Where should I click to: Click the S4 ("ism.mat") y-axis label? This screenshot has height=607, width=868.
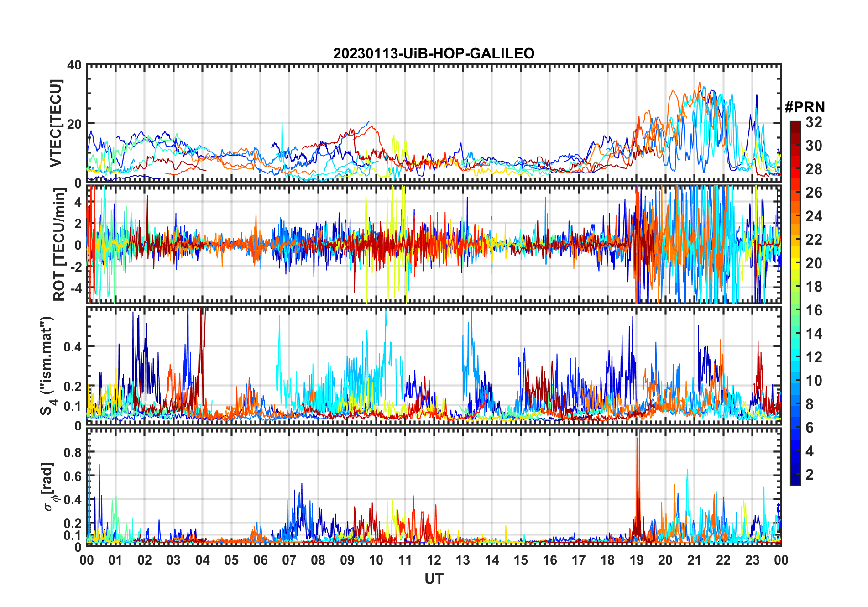click(48, 366)
